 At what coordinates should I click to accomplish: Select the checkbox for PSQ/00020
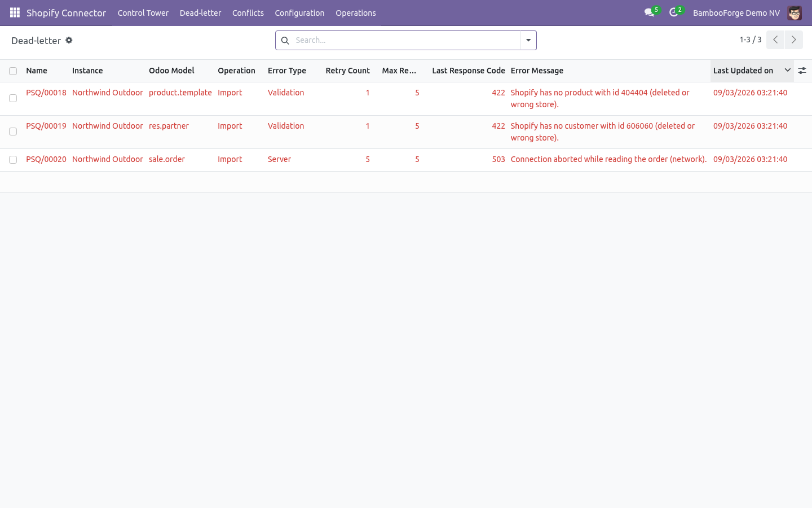[13, 160]
